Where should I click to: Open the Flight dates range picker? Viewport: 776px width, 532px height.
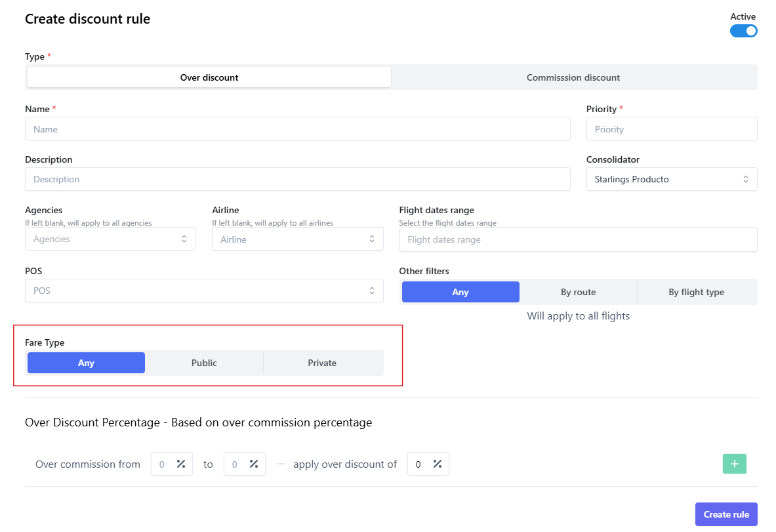click(x=577, y=239)
